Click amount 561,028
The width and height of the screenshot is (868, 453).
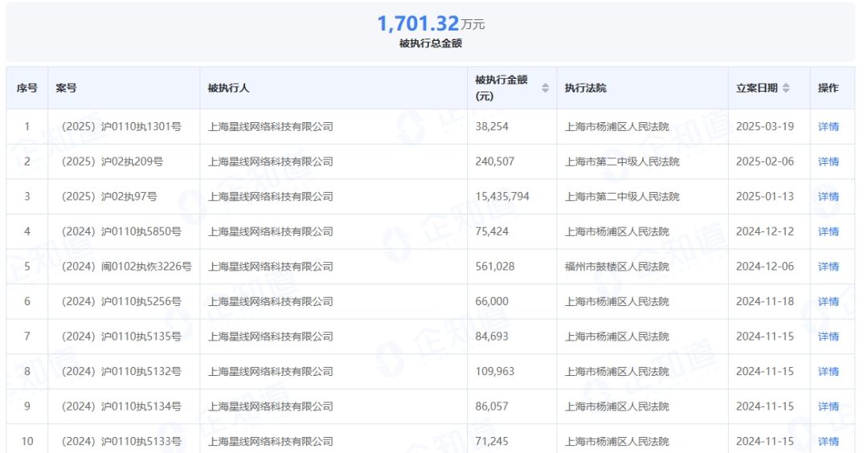[495, 267]
